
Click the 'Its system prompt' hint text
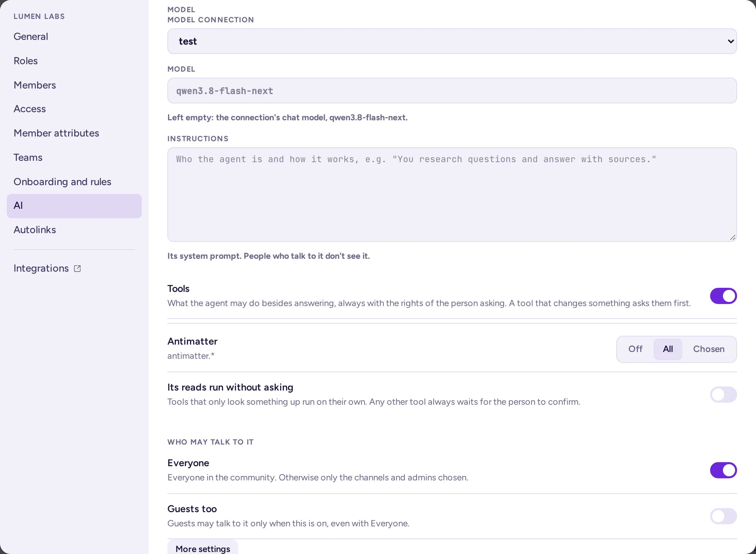pos(268,256)
